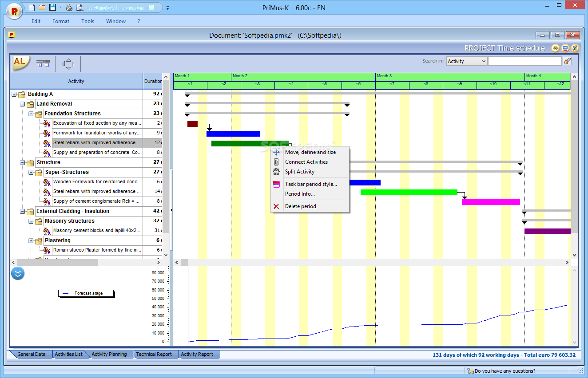The image size is (588, 378).
Task: Open the ? help menu
Action: pos(139,21)
